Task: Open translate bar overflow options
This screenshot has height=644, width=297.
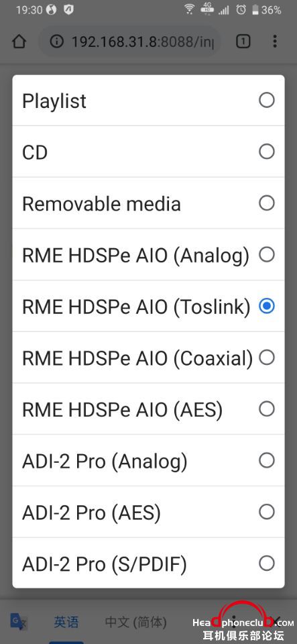Action: [x=234, y=621]
